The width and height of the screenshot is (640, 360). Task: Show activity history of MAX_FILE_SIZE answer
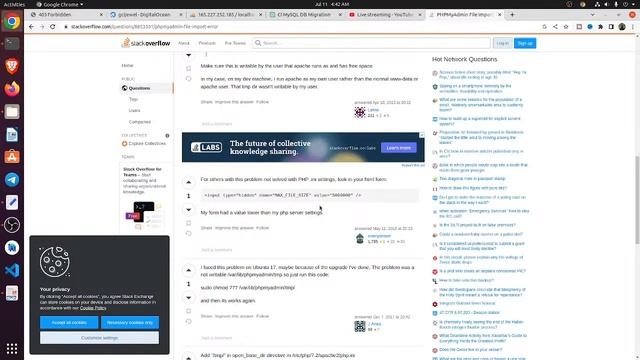tap(189, 233)
